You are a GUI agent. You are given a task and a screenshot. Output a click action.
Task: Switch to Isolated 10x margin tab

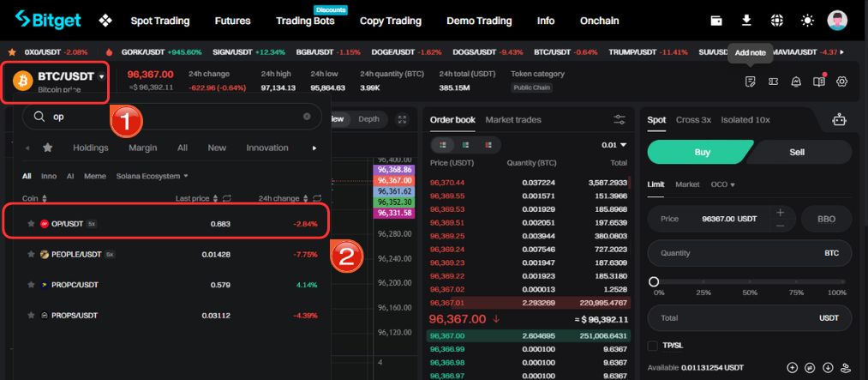pos(745,119)
